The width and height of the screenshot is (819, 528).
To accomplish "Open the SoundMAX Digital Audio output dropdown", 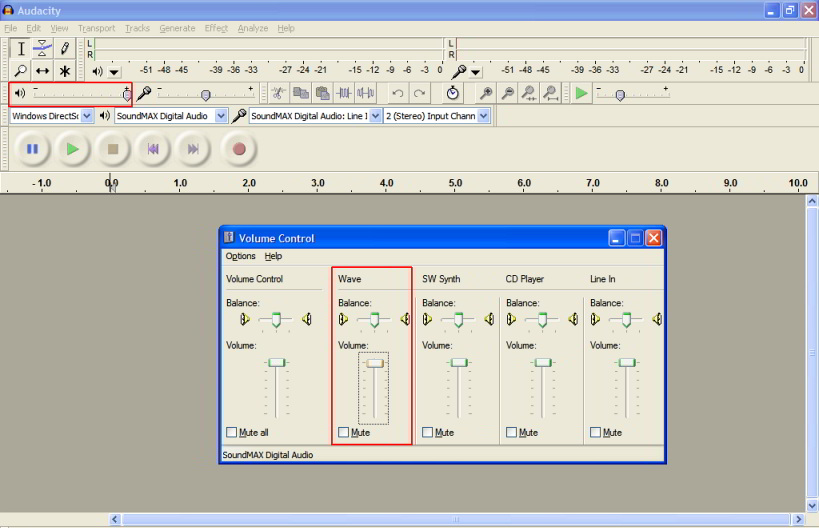I will coord(221,116).
